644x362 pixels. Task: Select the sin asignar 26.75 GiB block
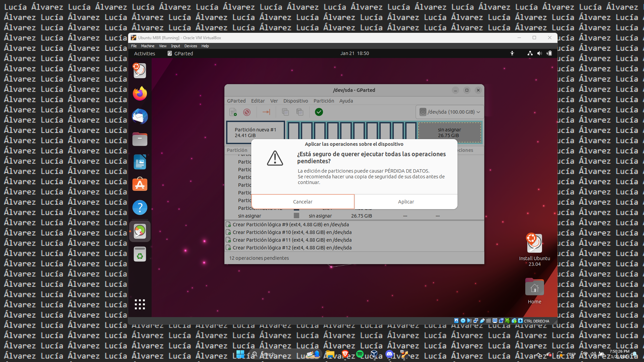[449, 132]
